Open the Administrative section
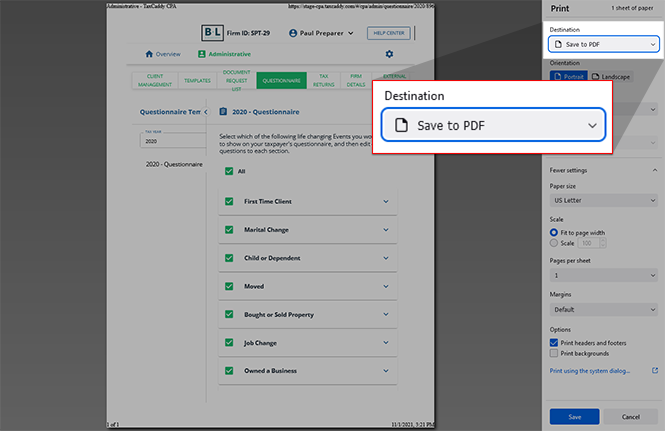 click(x=224, y=54)
